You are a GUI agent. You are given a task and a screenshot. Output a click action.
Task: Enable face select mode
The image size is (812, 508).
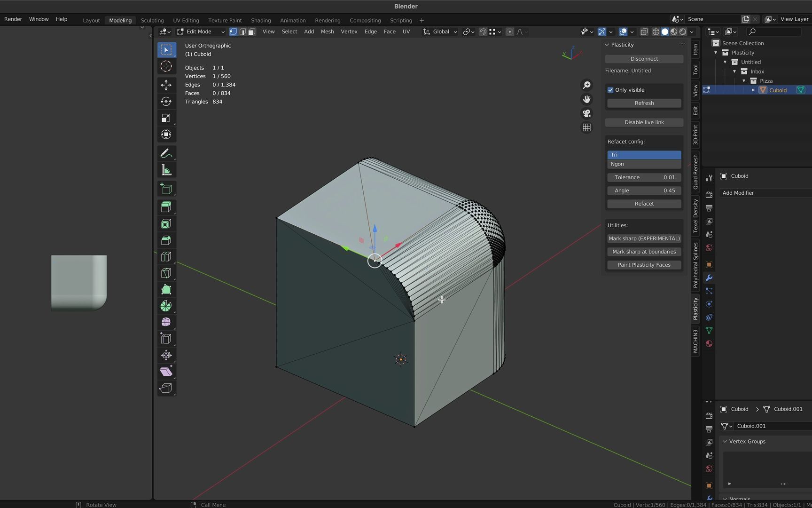pyautogui.click(x=252, y=32)
